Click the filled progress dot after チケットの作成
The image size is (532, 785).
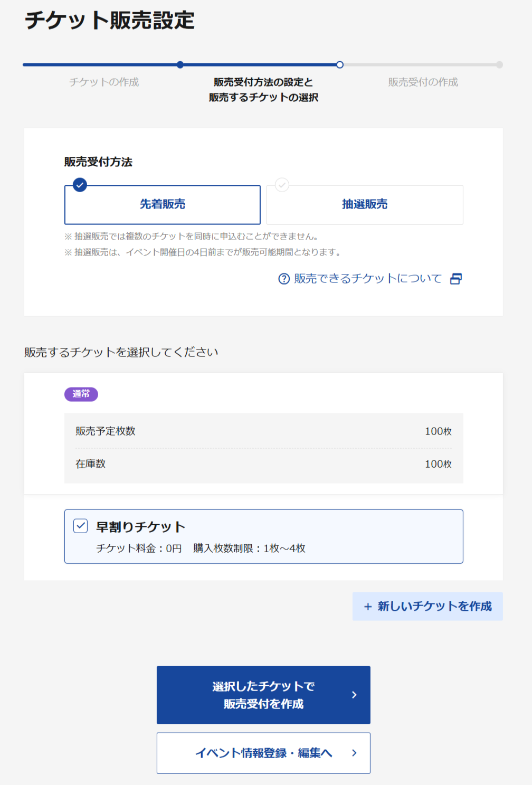pos(182,65)
